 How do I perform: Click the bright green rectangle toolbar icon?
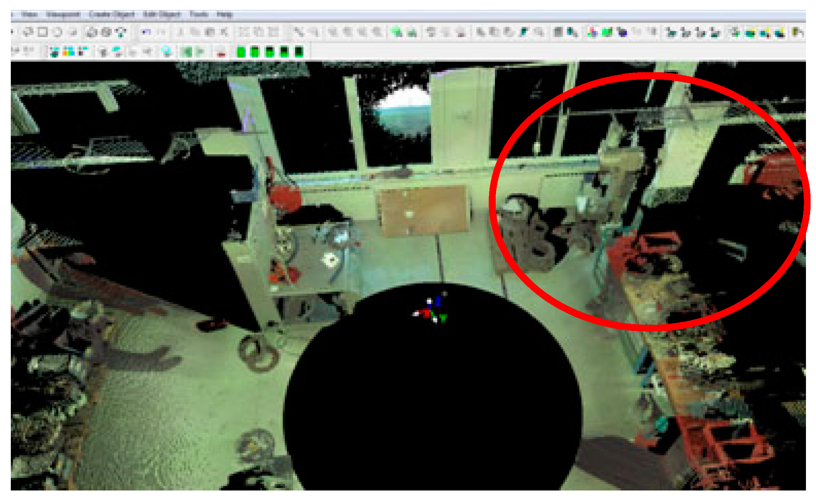pos(607,32)
